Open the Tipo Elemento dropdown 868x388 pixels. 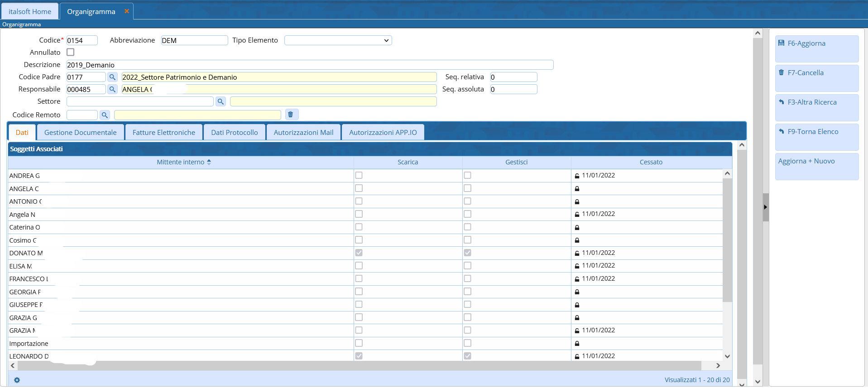(x=338, y=41)
